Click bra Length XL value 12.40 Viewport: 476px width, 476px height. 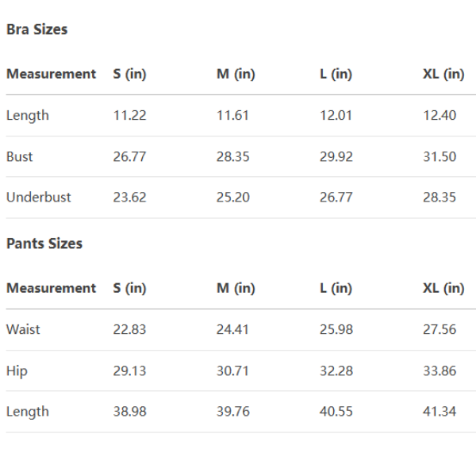(x=440, y=115)
